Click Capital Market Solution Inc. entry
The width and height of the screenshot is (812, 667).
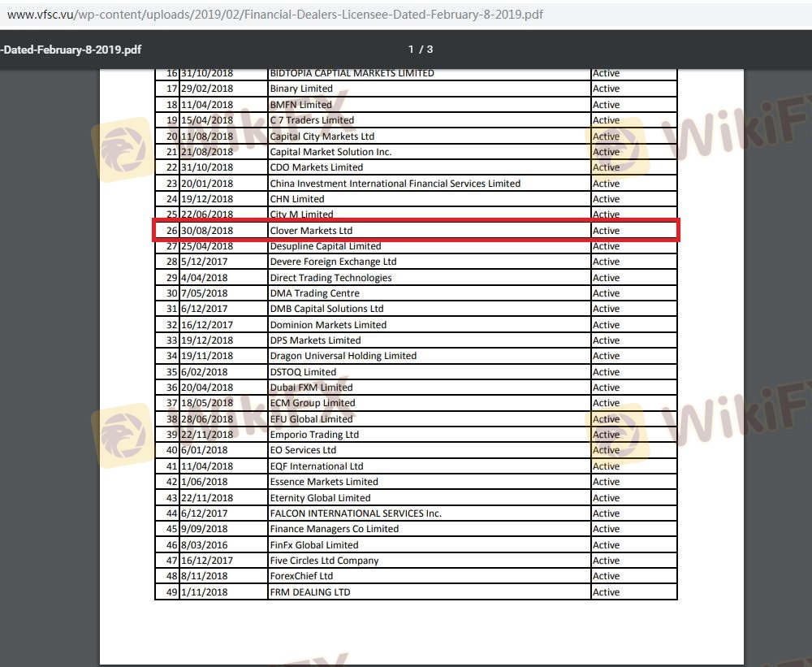click(x=330, y=152)
